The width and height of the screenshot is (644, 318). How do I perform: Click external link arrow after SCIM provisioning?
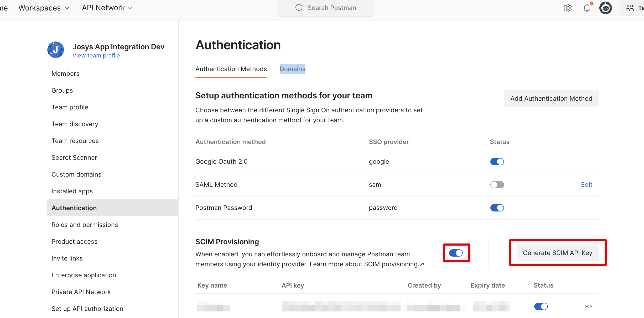click(422, 264)
